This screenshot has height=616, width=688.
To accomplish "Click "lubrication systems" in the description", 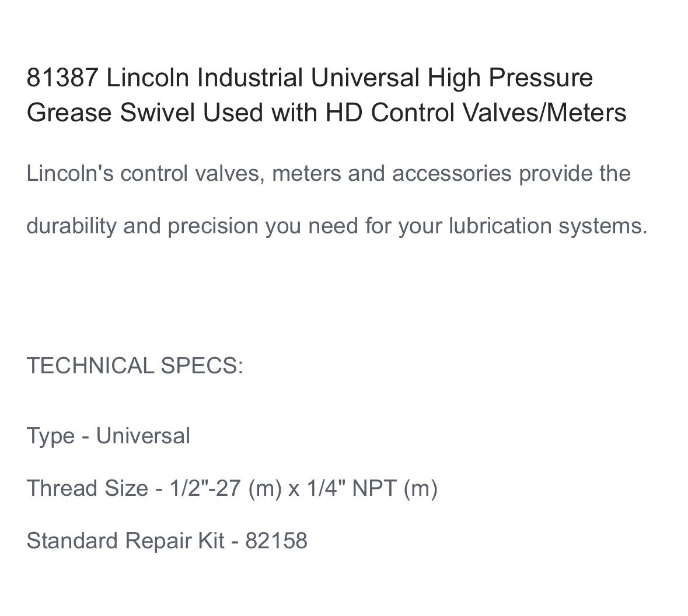I will click(x=547, y=226).
